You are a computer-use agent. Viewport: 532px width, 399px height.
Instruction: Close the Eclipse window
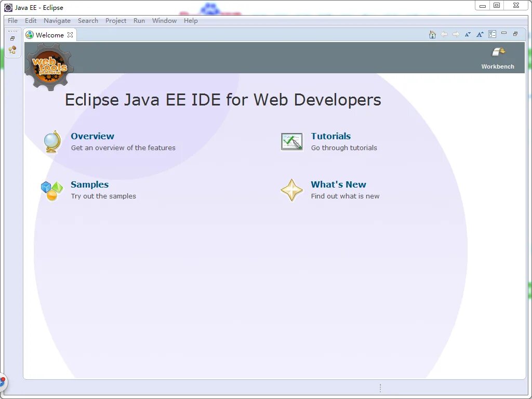coord(516,5)
